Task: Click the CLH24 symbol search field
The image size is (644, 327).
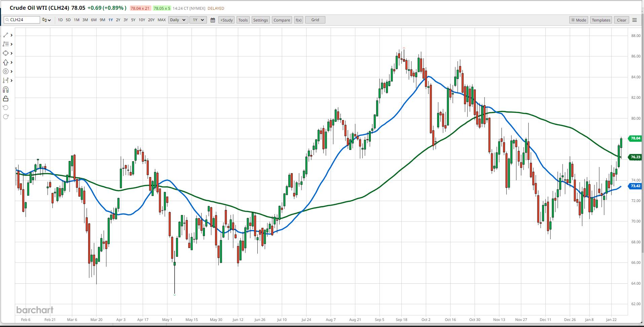Action: point(22,20)
